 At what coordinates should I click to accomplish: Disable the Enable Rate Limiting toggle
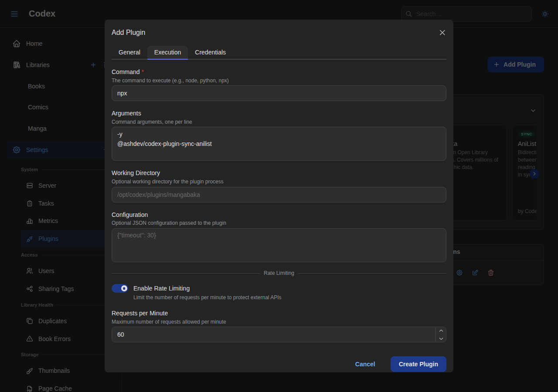(x=120, y=288)
